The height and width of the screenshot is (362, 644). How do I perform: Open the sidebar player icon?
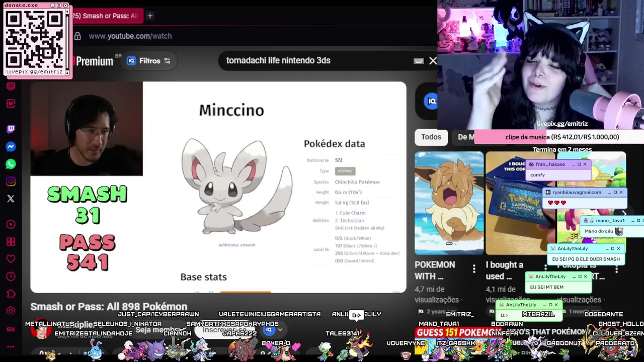(11, 224)
